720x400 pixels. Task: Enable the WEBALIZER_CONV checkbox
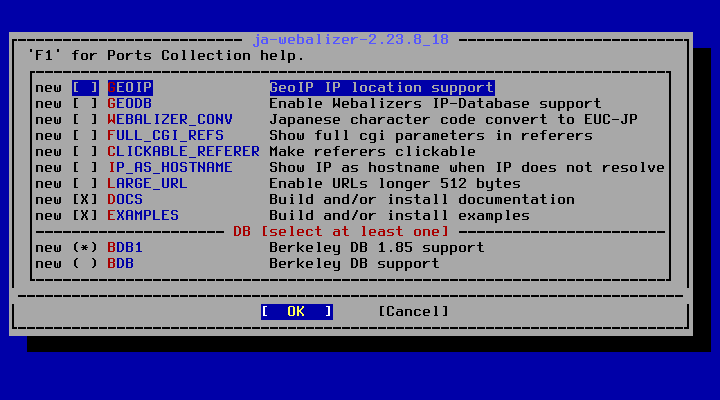[x=85, y=119]
